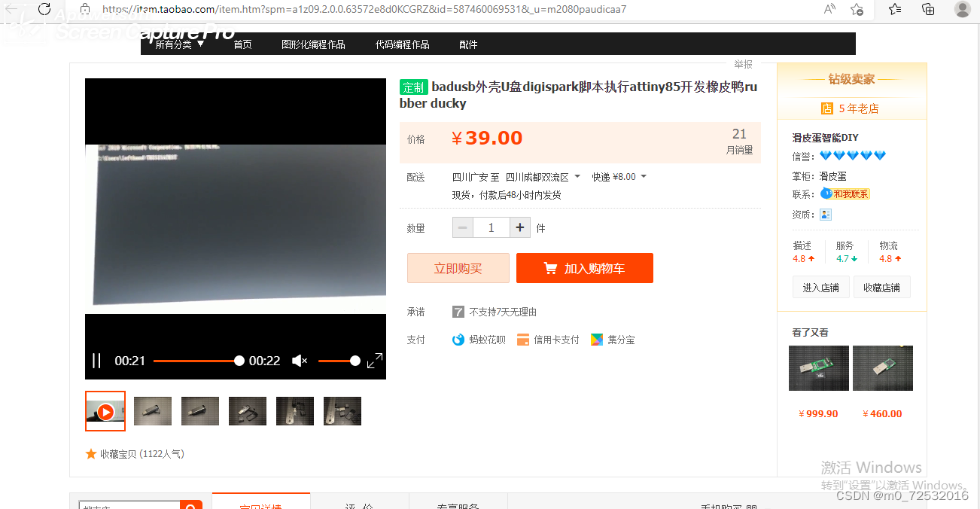Open the 快递 ¥8.00 shipping dropdown
The image size is (980, 509).
(619, 177)
